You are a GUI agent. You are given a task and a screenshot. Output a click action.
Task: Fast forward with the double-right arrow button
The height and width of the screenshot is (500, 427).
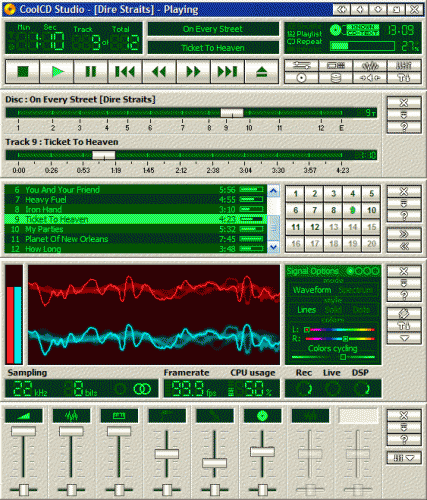pyautogui.click(x=194, y=71)
